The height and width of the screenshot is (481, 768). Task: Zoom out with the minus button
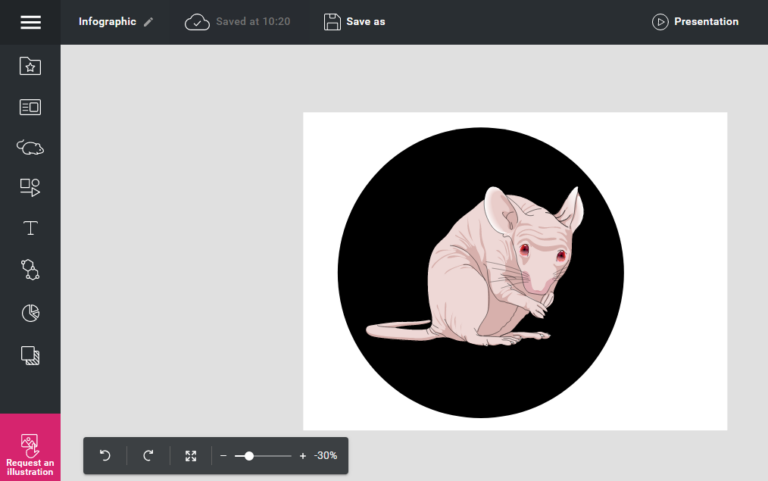point(223,456)
